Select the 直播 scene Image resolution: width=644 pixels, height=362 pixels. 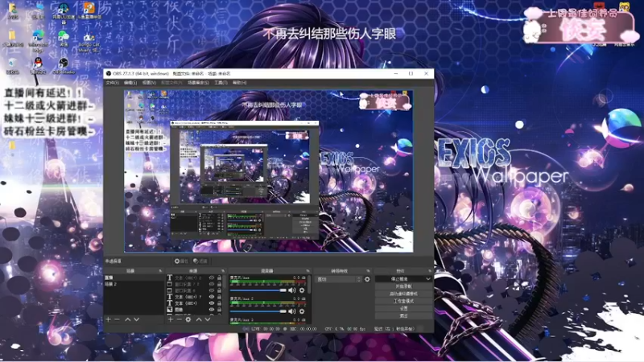134,278
